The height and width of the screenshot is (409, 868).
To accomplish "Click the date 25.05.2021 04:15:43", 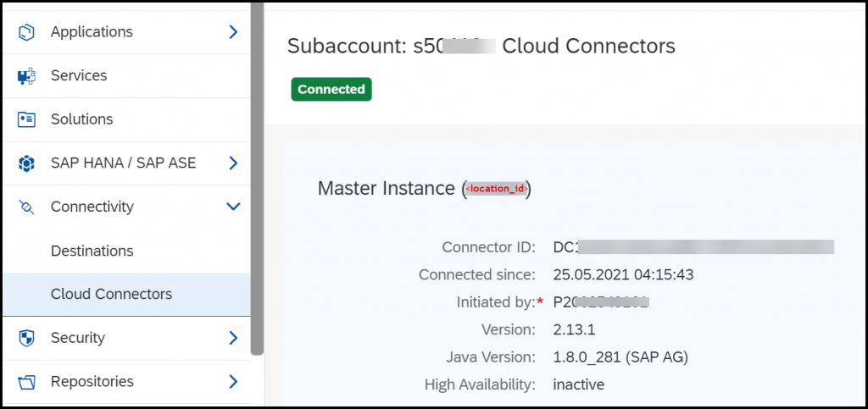I will tap(623, 274).
